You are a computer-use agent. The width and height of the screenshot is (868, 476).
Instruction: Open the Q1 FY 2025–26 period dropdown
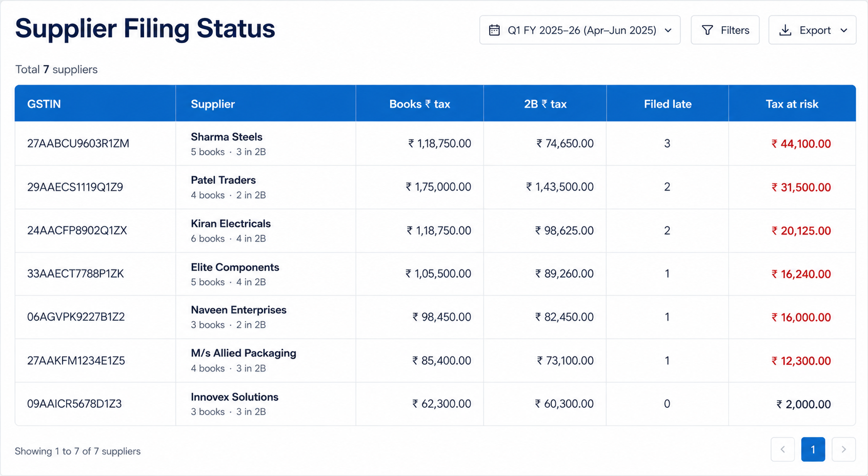(580, 30)
